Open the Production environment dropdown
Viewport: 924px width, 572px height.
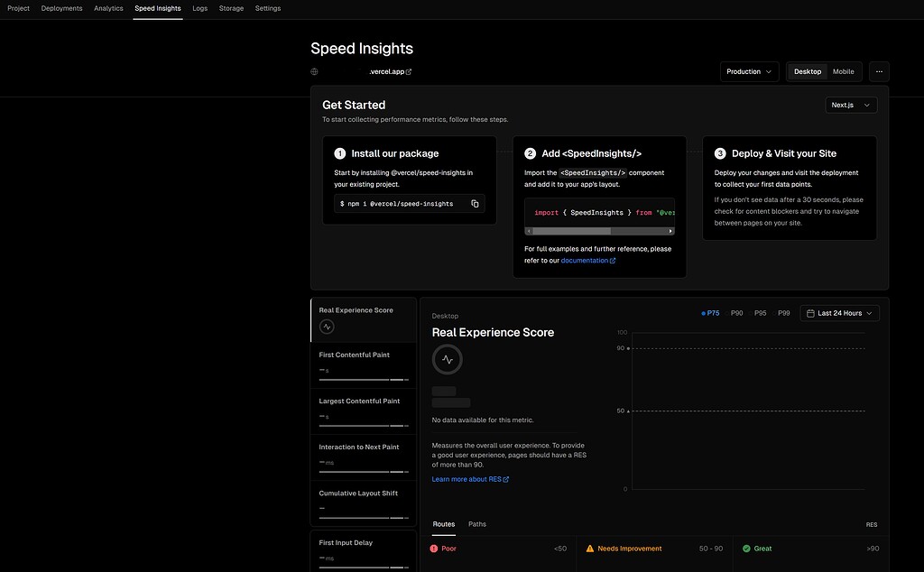click(x=748, y=70)
